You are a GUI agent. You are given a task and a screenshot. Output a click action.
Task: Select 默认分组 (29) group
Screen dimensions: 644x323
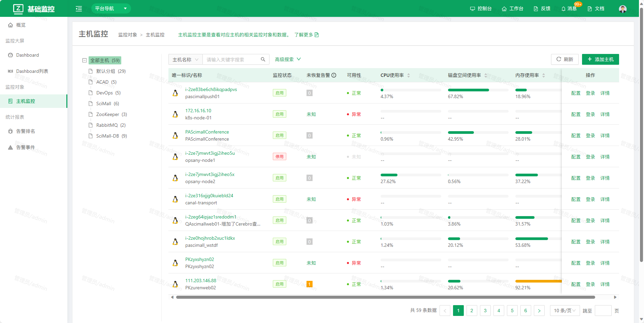pyautogui.click(x=111, y=71)
